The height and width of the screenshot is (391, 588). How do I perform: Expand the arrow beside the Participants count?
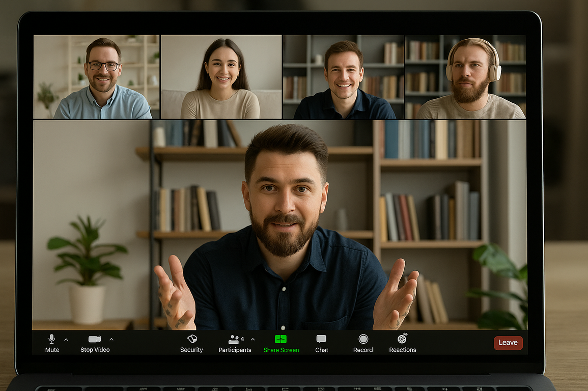(253, 339)
